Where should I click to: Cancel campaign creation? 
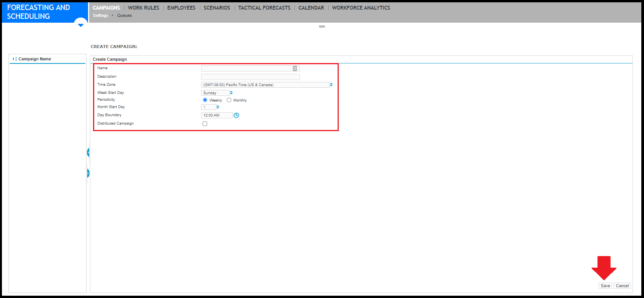(x=622, y=286)
